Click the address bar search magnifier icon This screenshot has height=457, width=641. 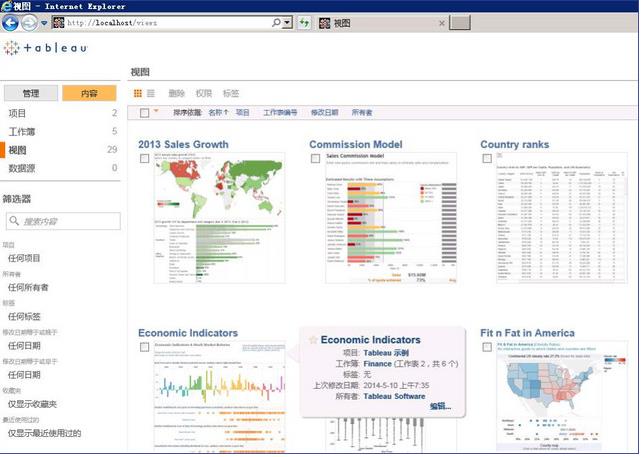(x=276, y=23)
